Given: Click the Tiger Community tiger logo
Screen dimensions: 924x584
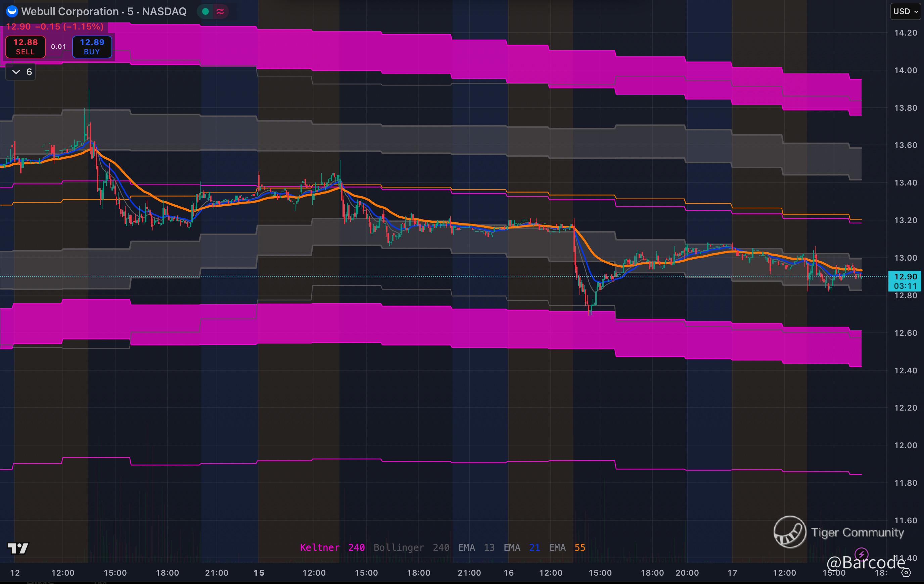Looking at the screenshot, I should (789, 532).
